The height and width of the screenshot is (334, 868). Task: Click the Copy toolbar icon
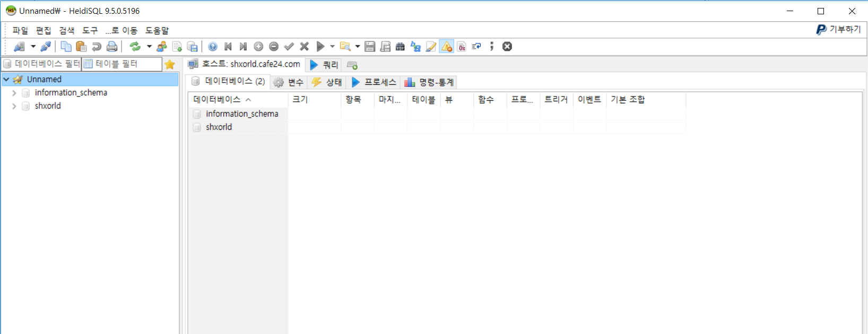click(x=66, y=47)
